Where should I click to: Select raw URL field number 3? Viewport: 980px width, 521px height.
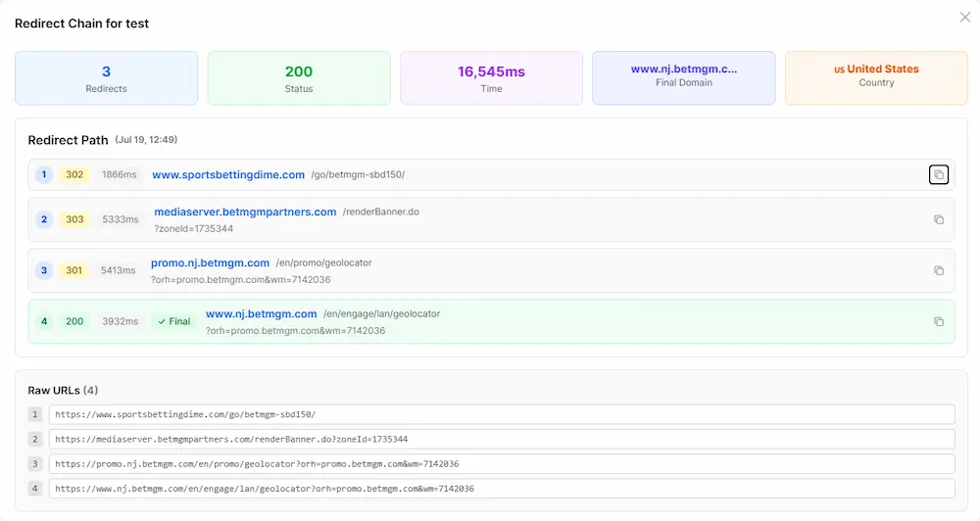point(502,463)
